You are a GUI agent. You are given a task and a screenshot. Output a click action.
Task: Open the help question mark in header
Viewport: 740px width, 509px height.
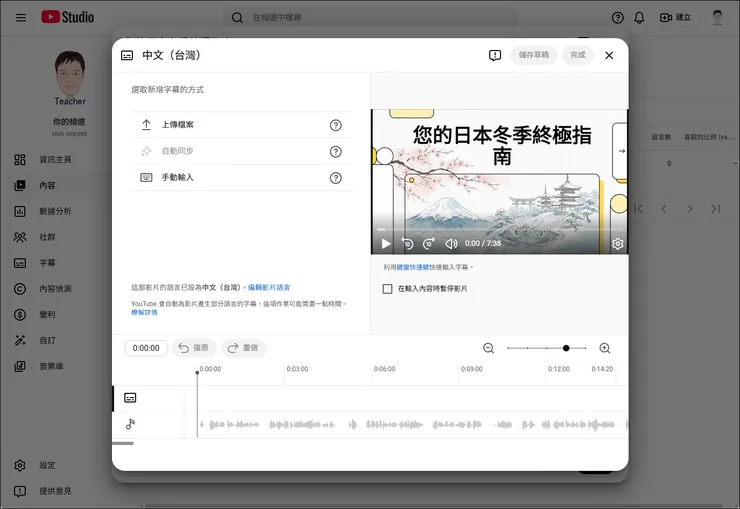point(617,18)
